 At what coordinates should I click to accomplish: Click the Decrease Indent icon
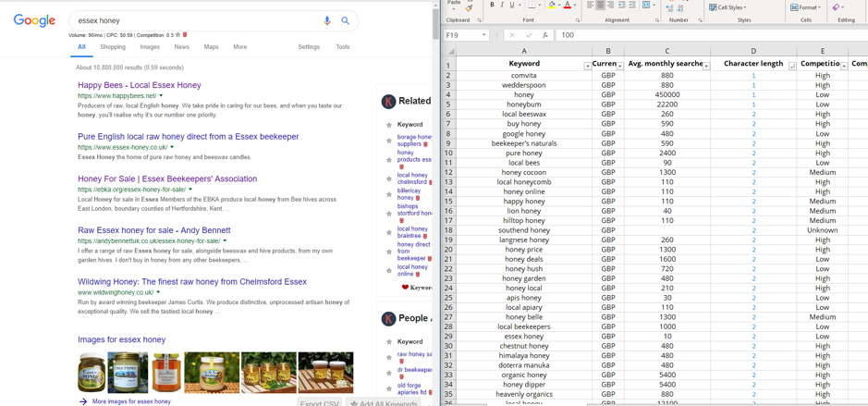tap(622, 5)
